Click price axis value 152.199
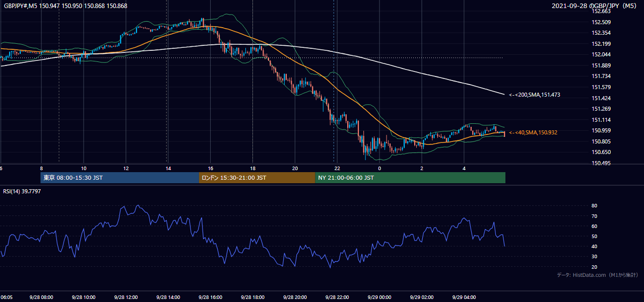644x302 pixels. (602, 44)
